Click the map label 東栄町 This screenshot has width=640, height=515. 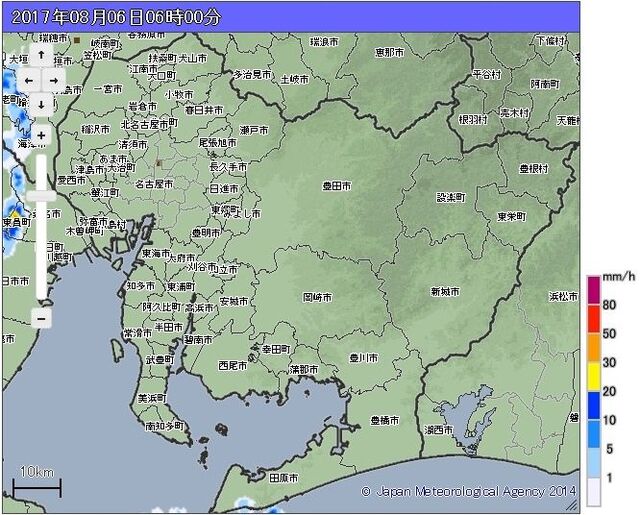512,216
